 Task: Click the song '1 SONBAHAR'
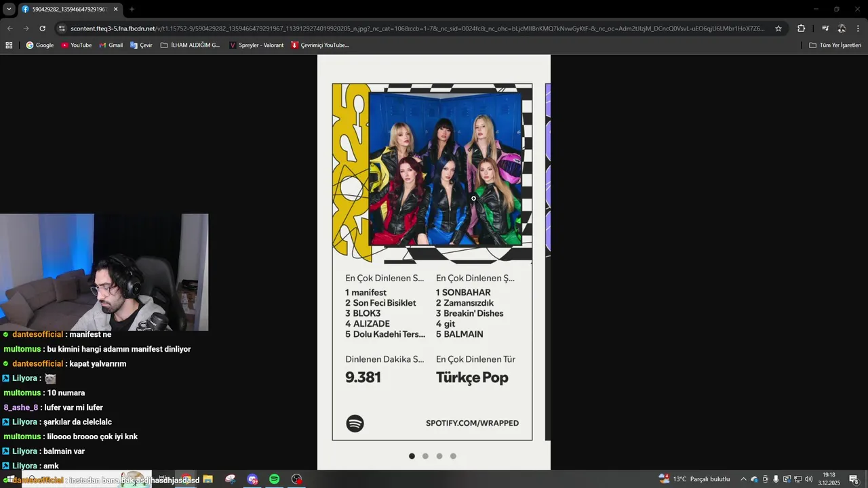point(463,293)
